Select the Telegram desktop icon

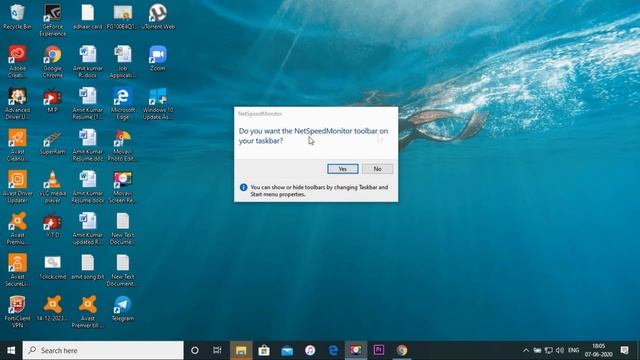[123, 309]
